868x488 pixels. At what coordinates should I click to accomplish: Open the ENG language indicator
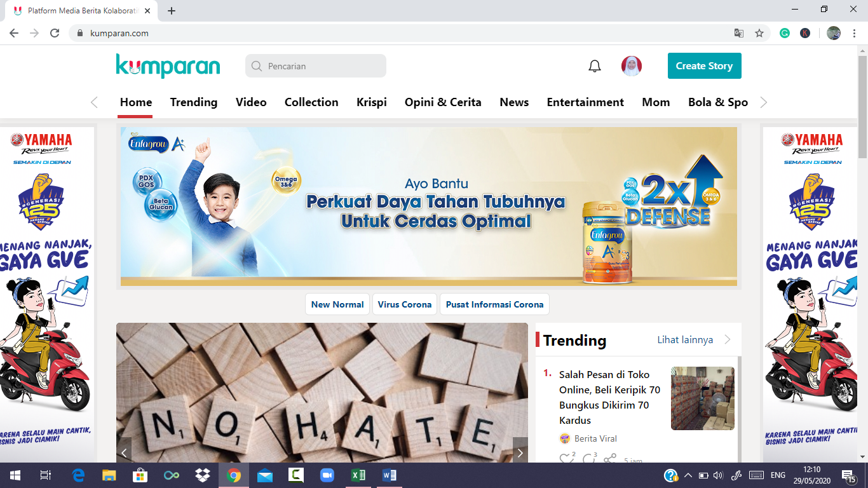tap(778, 475)
